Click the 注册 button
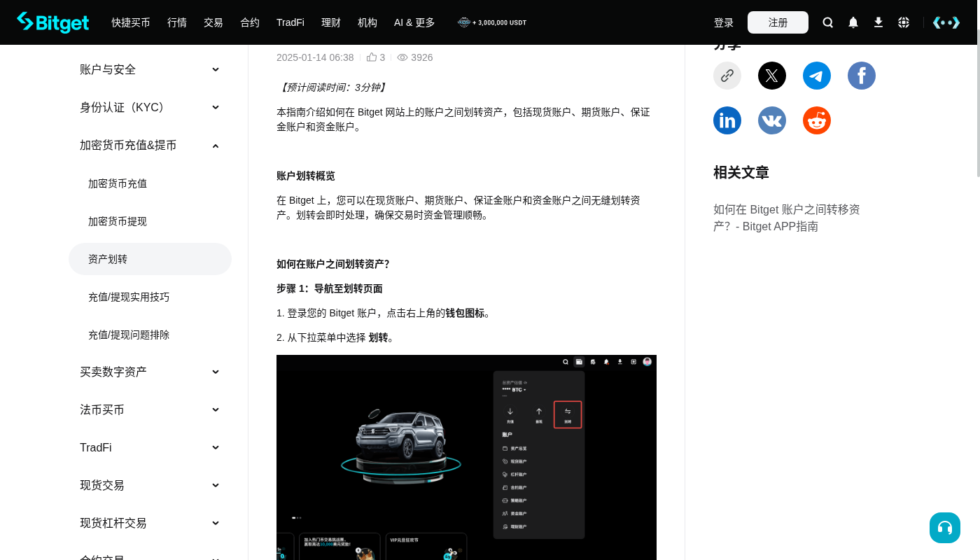 point(778,22)
